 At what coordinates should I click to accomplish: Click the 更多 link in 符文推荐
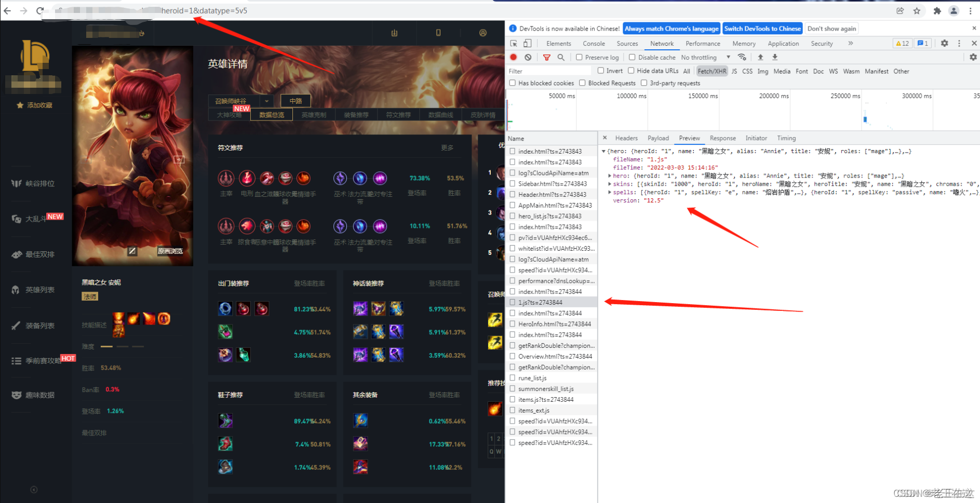447,148
